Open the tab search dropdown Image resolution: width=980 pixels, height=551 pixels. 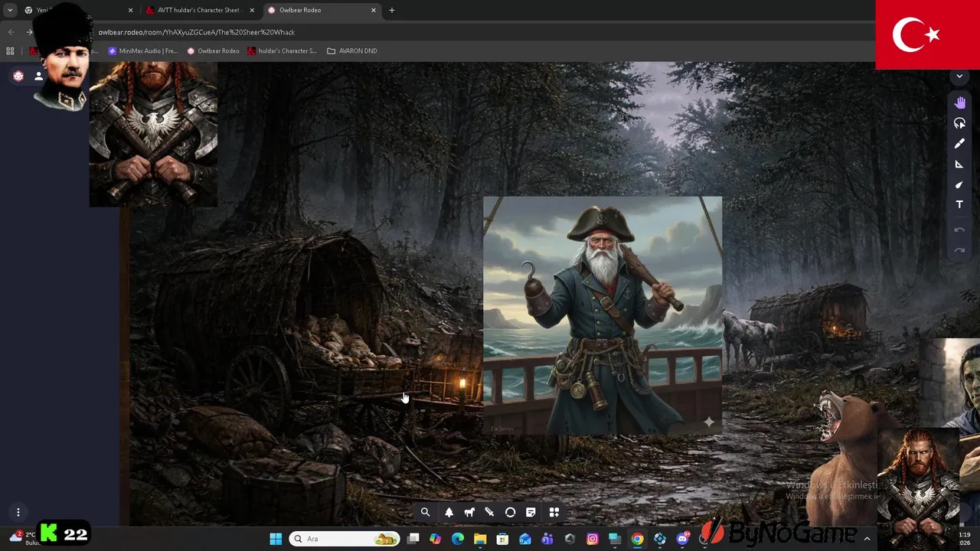[x=10, y=10]
